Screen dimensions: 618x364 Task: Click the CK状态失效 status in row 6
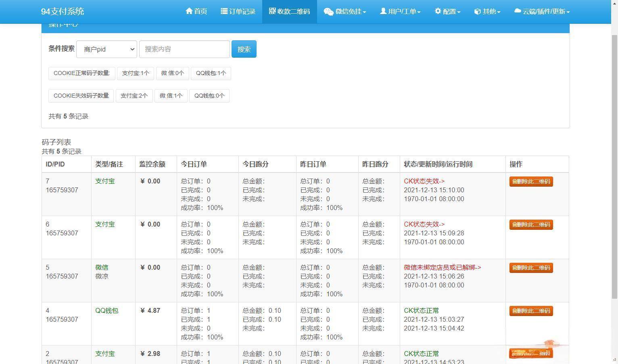[x=424, y=225]
